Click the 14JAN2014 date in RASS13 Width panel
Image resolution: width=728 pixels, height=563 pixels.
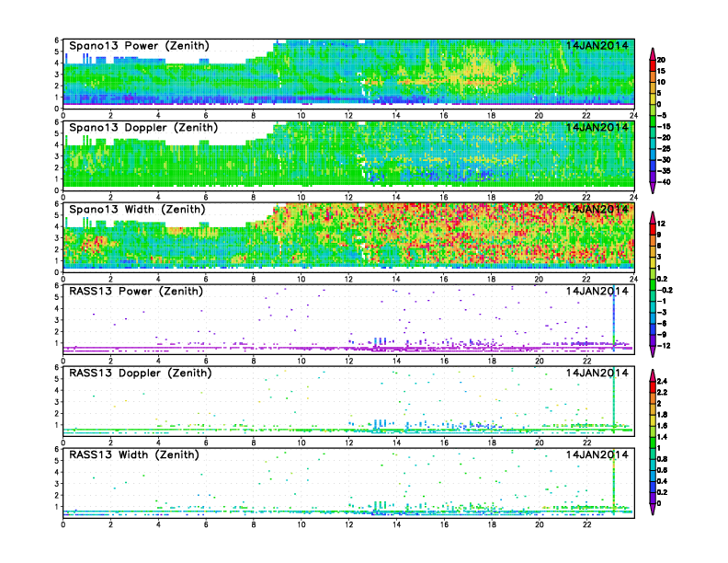tap(597, 454)
